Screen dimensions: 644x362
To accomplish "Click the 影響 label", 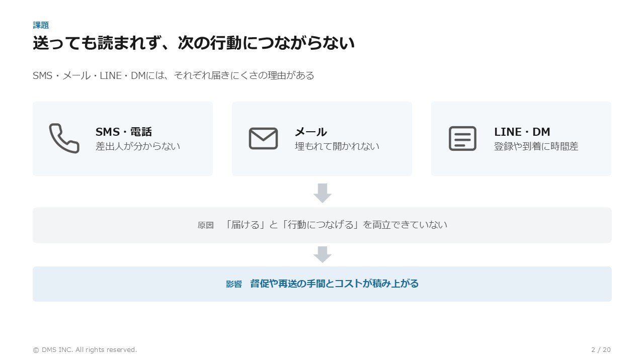I will [234, 284].
